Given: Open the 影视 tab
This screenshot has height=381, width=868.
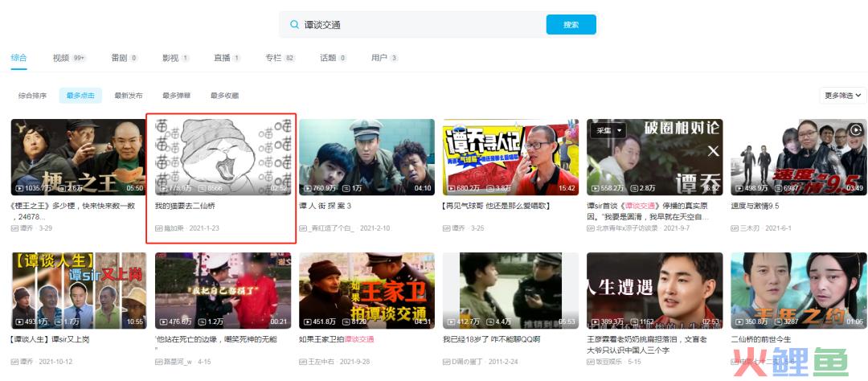Looking at the screenshot, I should (175, 58).
